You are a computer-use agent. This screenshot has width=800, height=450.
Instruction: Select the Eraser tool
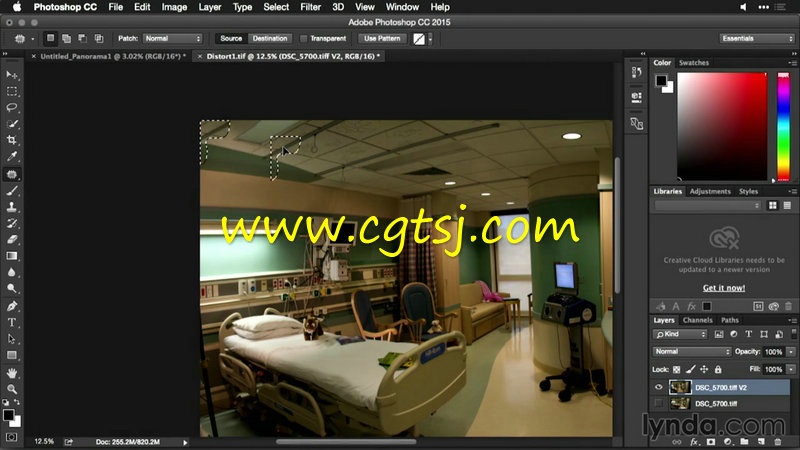tap(11, 240)
